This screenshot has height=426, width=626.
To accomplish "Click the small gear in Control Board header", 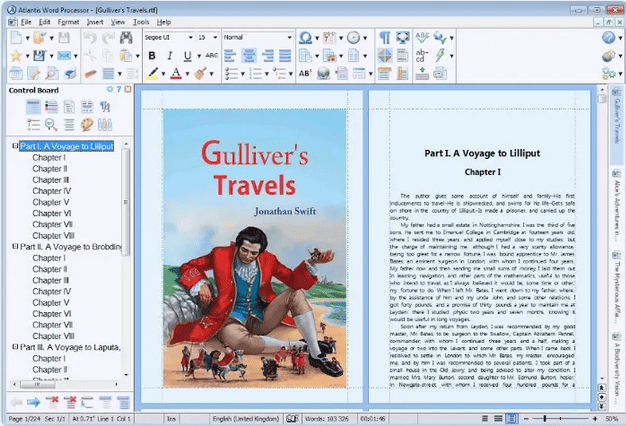I will pyautogui.click(x=110, y=89).
